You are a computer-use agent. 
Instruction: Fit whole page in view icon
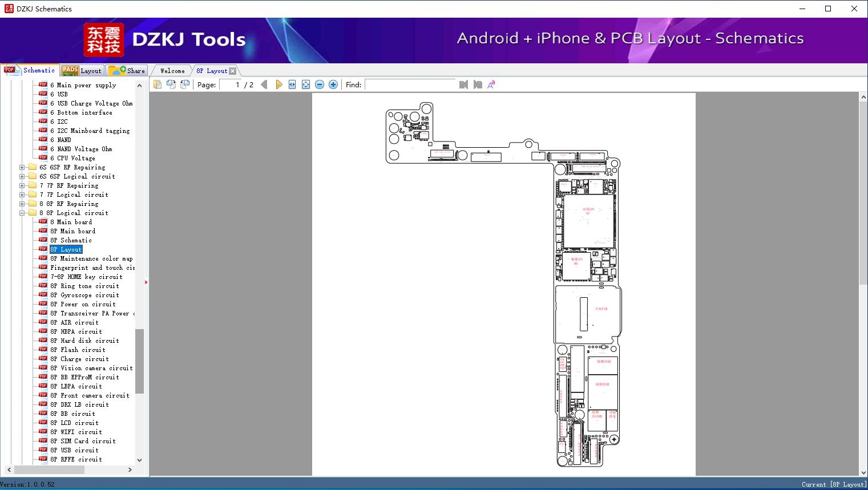coord(306,84)
